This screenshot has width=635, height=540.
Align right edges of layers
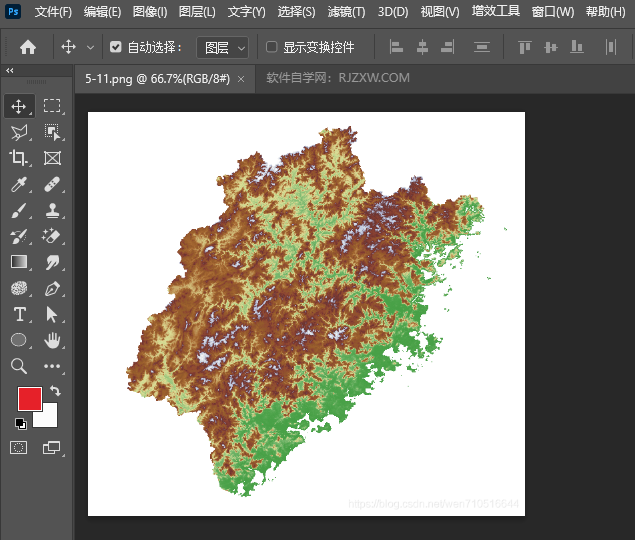click(x=448, y=47)
